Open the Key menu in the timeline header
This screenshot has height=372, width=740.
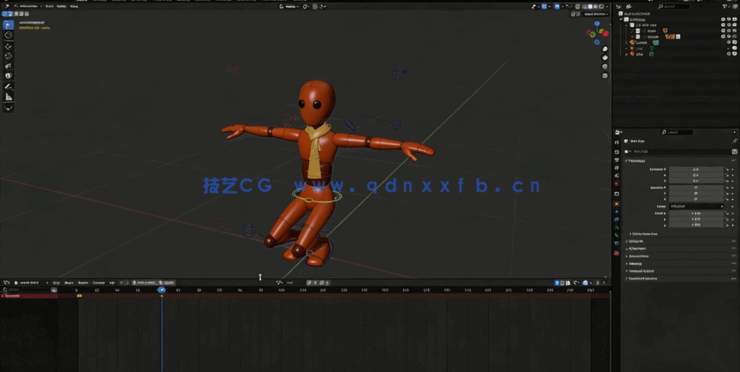click(x=112, y=283)
